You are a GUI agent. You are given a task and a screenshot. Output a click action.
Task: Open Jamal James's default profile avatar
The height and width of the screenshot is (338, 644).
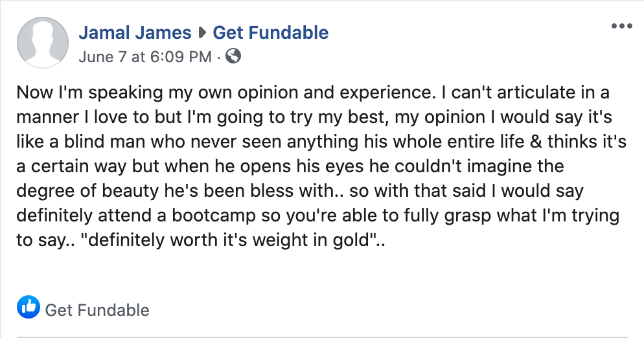43,42
